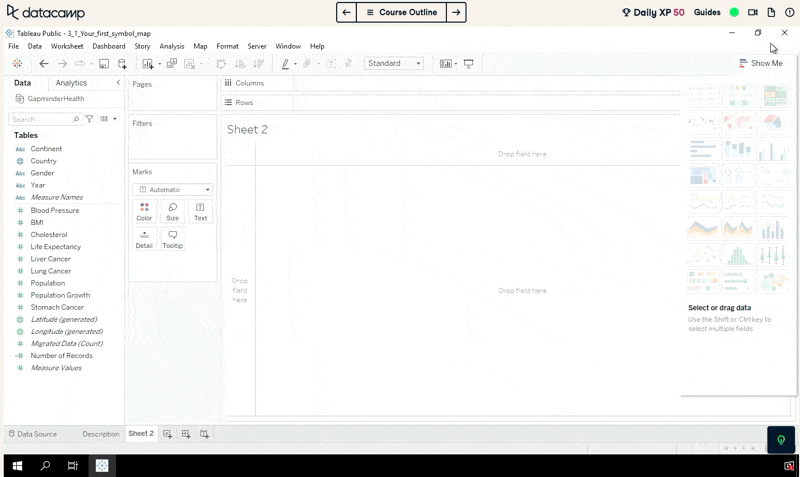
Task: Click the Tableau start page logo icon
Action: 17,63
